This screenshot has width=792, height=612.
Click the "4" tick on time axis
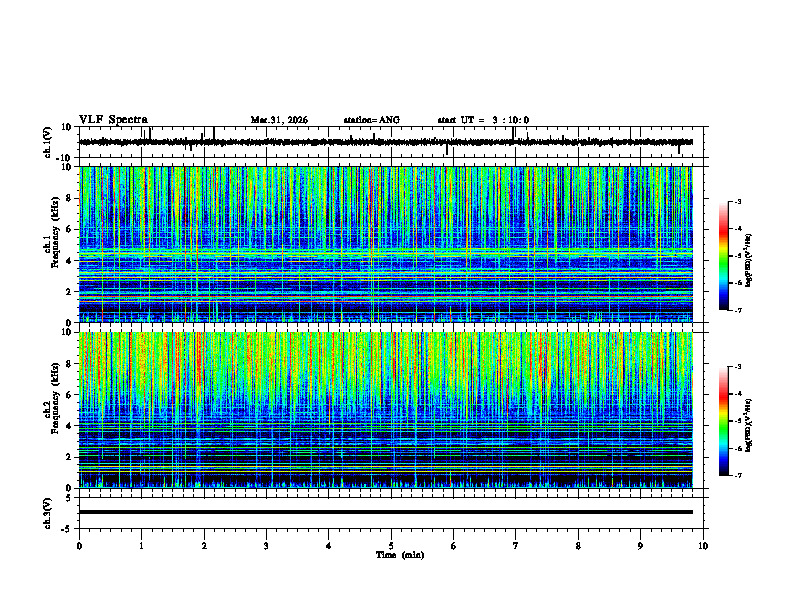329,546
